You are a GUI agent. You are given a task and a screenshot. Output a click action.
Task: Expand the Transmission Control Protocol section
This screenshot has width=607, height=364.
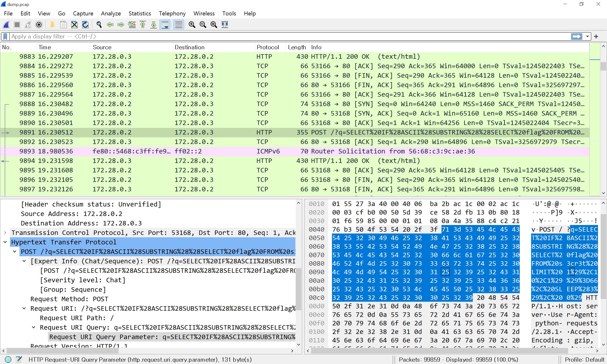tap(5, 233)
